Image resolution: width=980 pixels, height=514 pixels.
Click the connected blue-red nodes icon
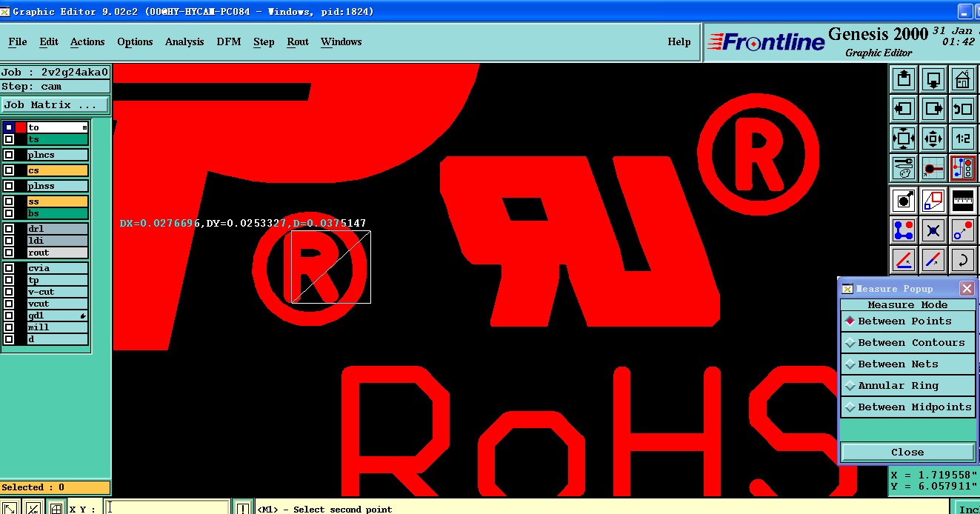(x=904, y=230)
